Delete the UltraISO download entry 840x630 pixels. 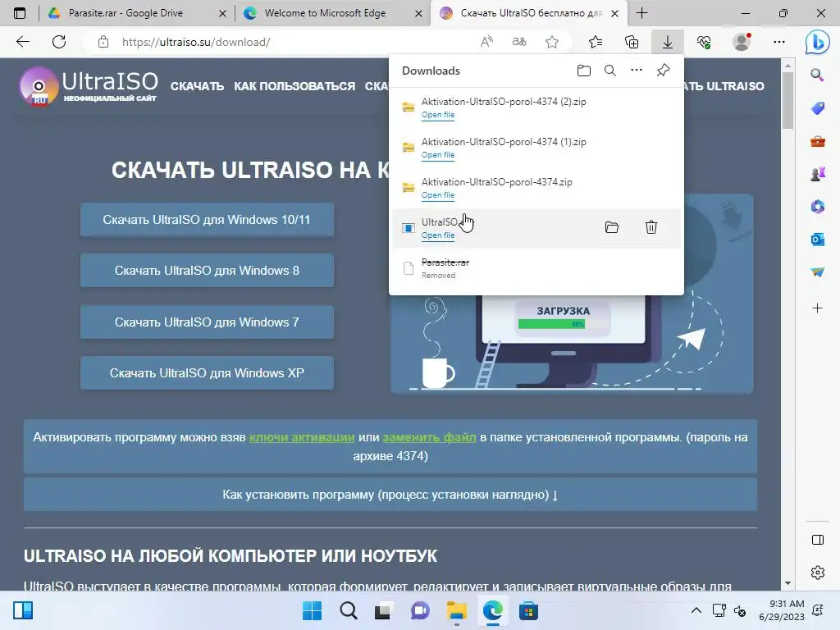pyautogui.click(x=651, y=227)
